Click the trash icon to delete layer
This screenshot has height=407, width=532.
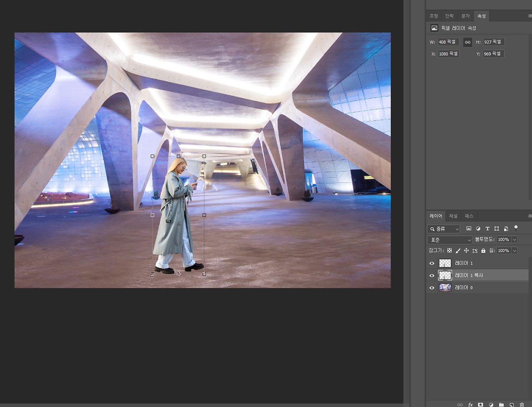(521, 404)
